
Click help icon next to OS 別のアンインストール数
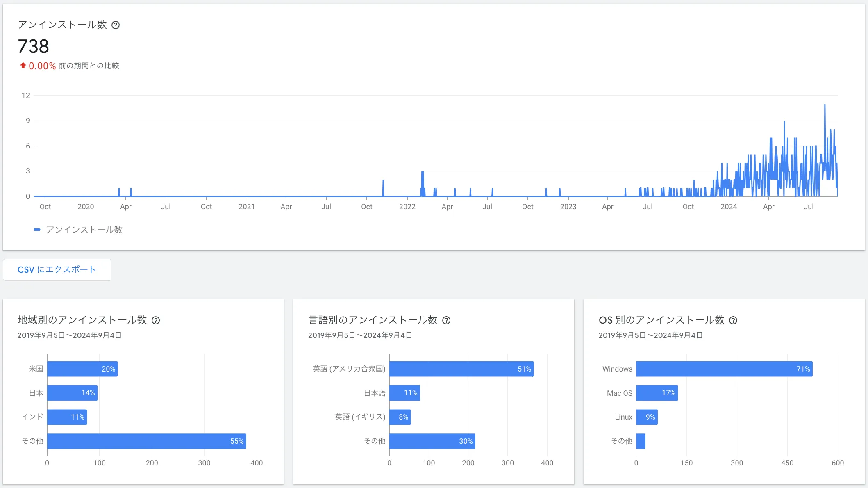pyautogui.click(x=733, y=320)
